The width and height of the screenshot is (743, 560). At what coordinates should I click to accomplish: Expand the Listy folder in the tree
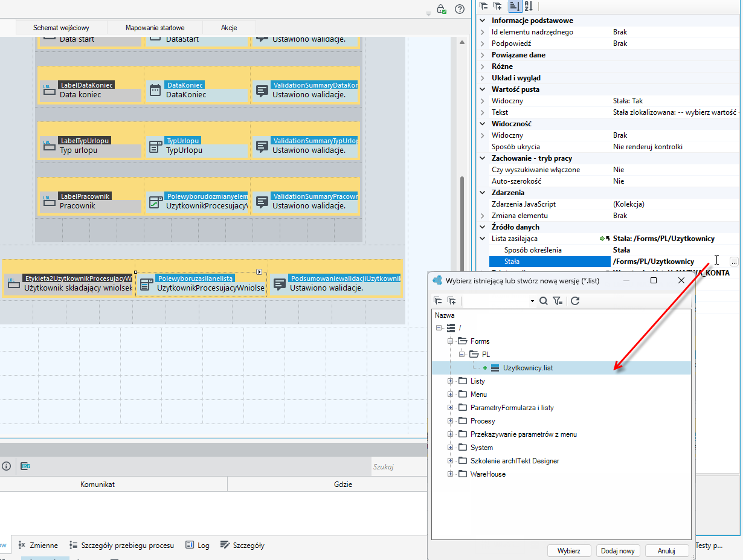[x=450, y=381]
